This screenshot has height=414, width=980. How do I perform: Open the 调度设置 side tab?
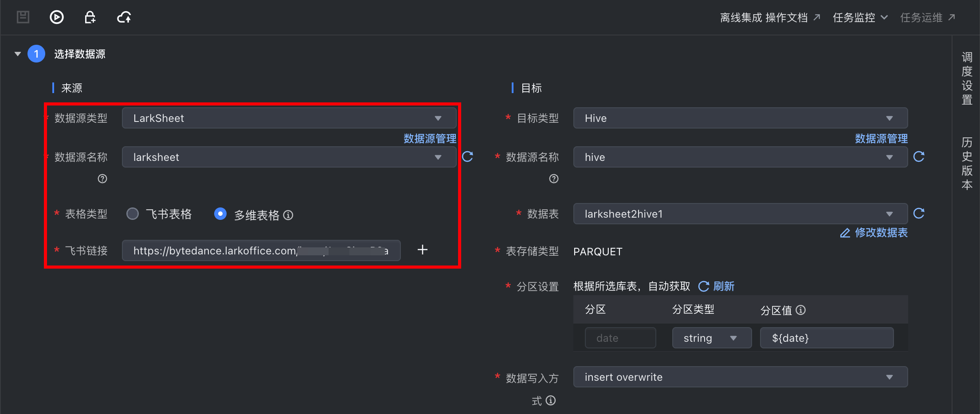click(x=967, y=78)
